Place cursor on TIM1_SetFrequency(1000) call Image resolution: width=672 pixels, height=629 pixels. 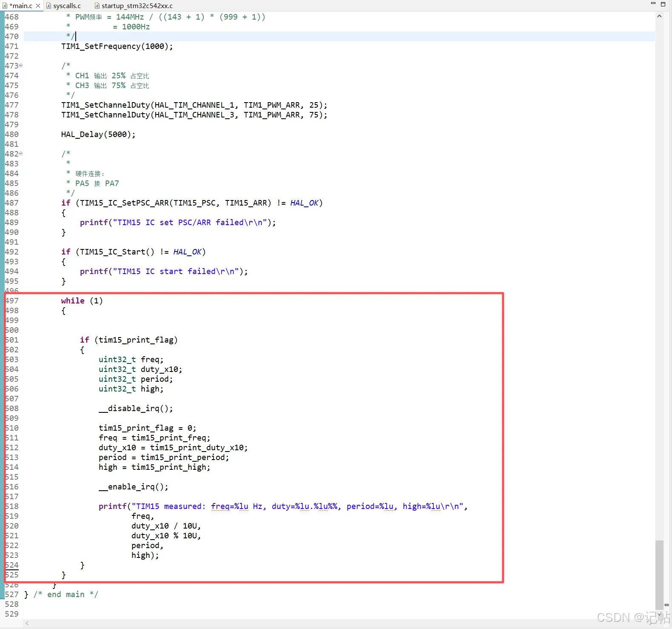(x=117, y=46)
